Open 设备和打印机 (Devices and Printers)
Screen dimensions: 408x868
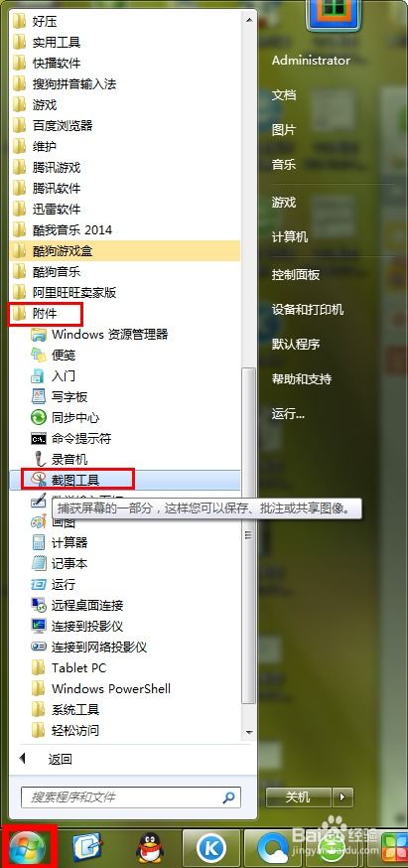tap(308, 309)
